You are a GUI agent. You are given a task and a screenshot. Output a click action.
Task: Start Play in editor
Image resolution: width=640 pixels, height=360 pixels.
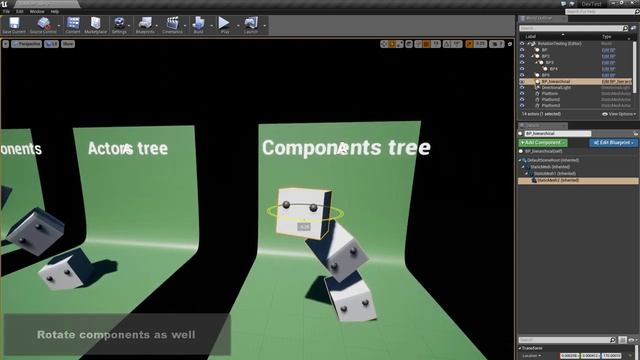click(224, 25)
